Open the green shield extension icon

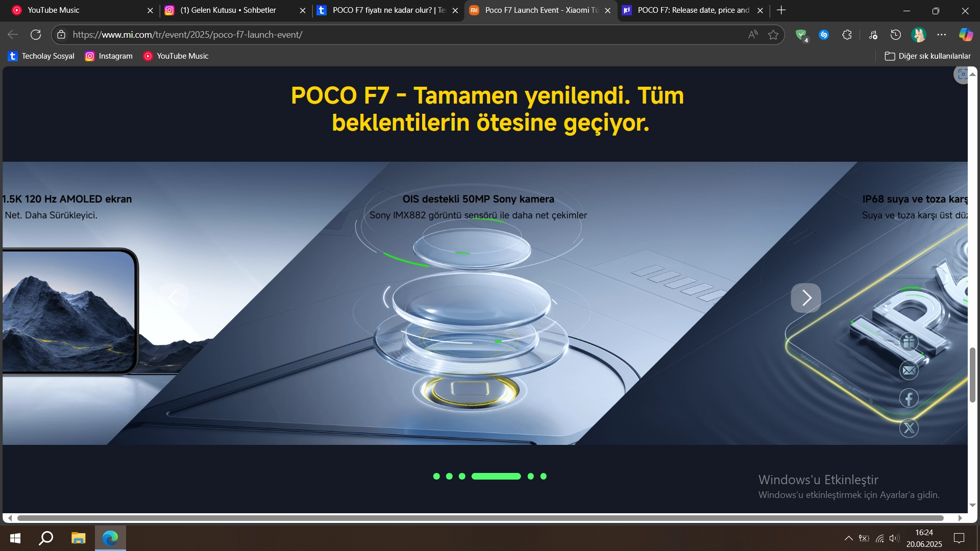pyautogui.click(x=801, y=35)
